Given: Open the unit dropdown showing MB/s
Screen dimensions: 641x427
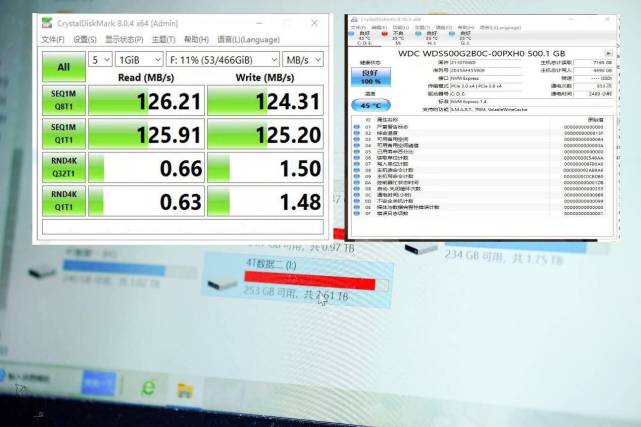Looking at the screenshot, I should 303,60.
